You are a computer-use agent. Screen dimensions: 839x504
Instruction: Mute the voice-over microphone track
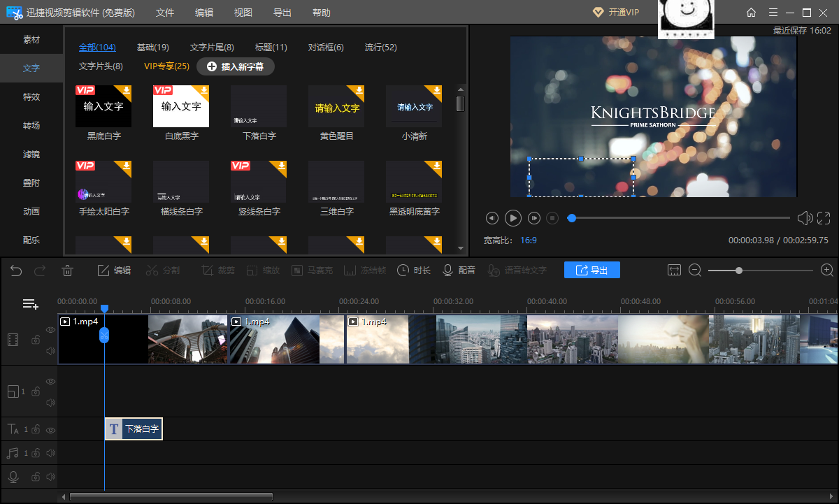pos(50,477)
